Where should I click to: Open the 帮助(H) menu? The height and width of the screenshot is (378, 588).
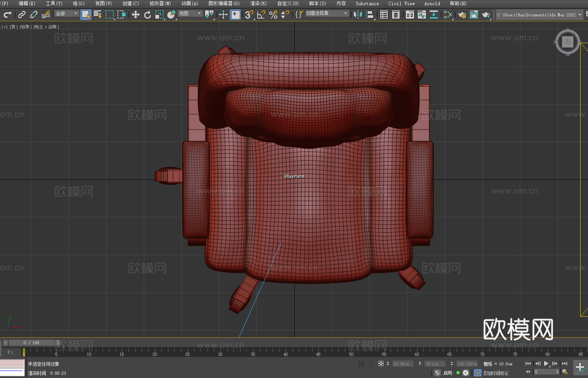tap(458, 3)
